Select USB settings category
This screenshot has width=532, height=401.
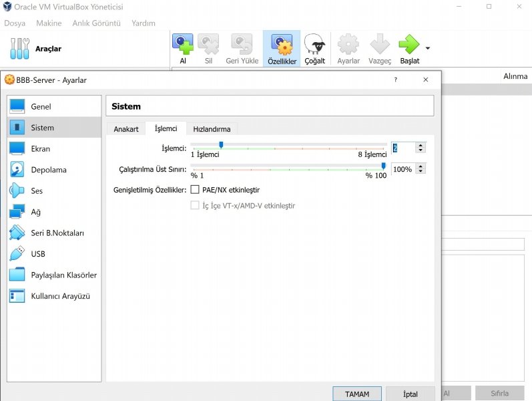point(38,254)
